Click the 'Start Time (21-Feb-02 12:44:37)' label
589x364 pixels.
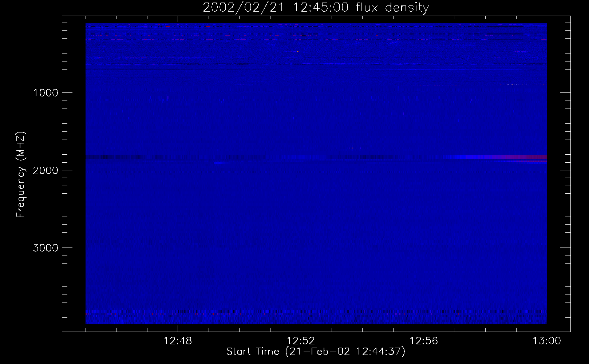pyautogui.click(x=316, y=352)
